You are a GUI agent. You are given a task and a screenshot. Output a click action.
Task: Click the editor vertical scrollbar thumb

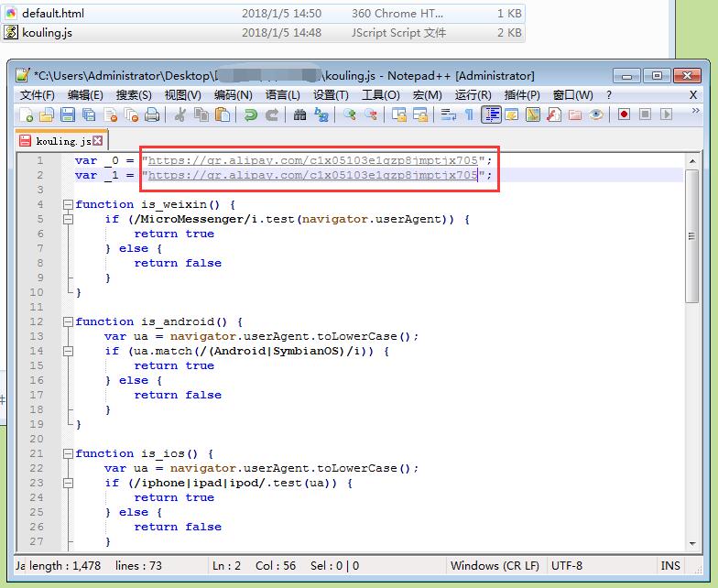point(692,236)
